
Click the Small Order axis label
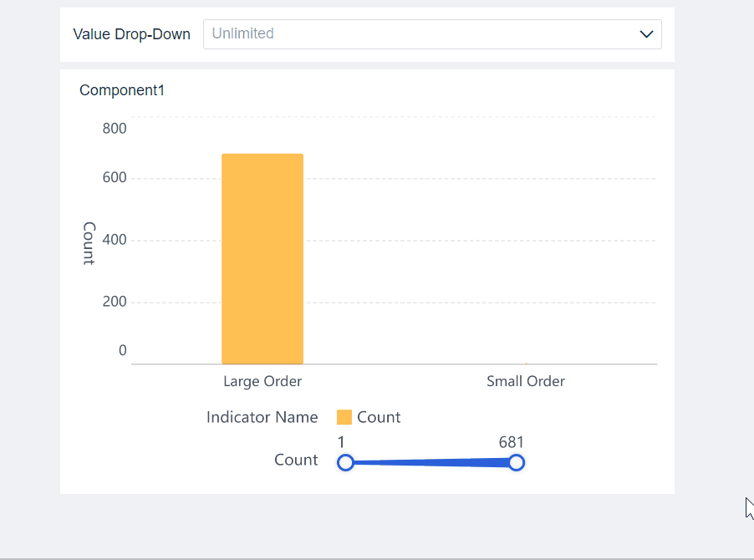525,381
